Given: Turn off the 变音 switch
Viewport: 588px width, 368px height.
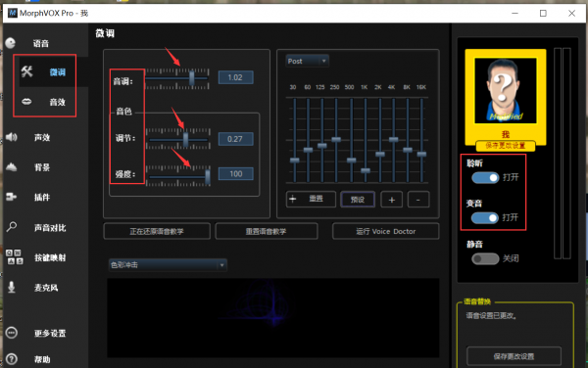Looking at the screenshot, I should (x=485, y=217).
